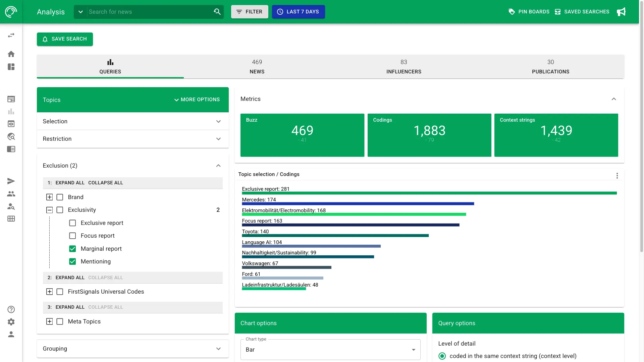Open settings gear in sidebar
This screenshot has height=362, width=644.
[11, 322]
